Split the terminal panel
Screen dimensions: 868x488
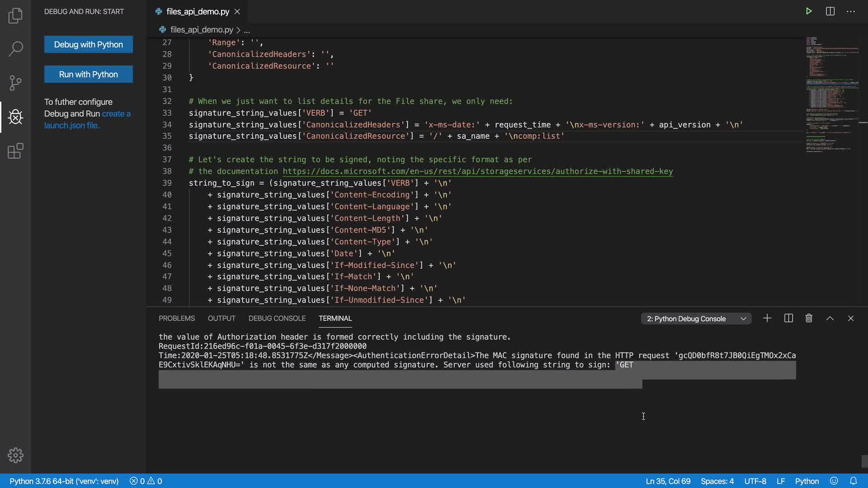[788, 319]
